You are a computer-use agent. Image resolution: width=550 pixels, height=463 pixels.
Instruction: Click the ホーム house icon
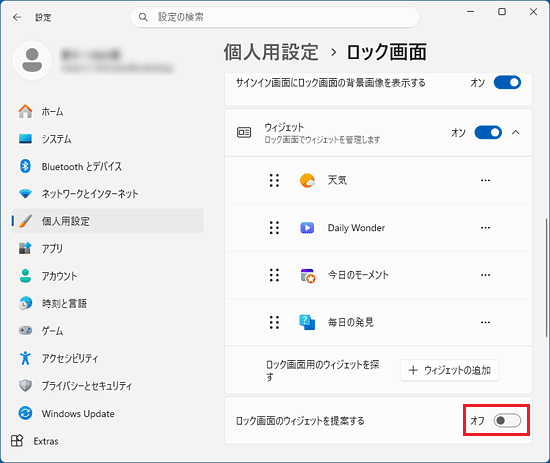pyautogui.click(x=25, y=112)
